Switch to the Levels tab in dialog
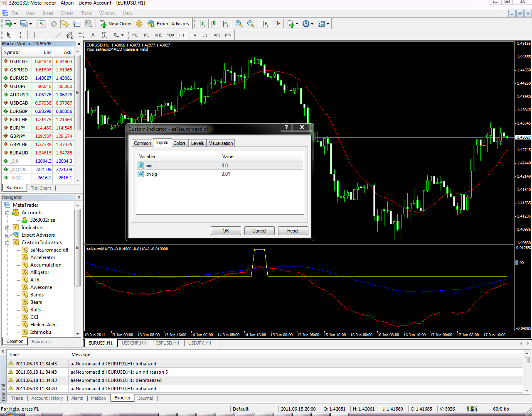The width and height of the screenshot is (532, 416). 197,143
